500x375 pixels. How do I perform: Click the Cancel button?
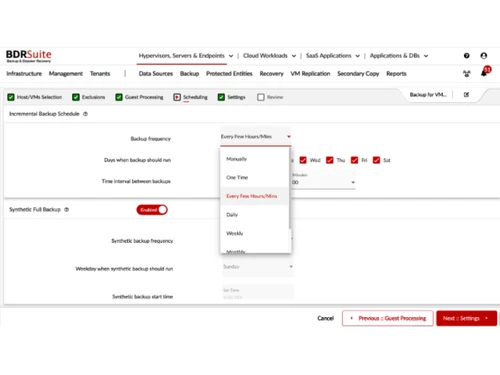(x=326, y=318)
